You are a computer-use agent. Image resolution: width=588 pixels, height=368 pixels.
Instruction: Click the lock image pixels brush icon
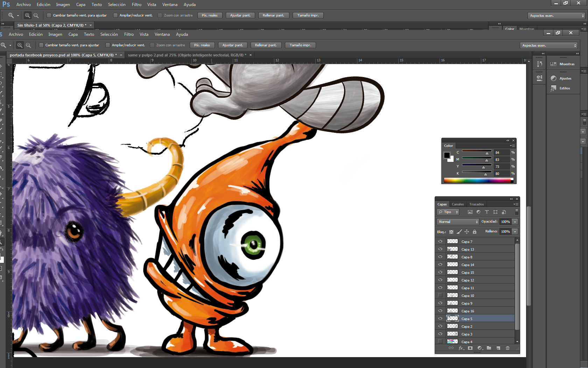[459, 232]
